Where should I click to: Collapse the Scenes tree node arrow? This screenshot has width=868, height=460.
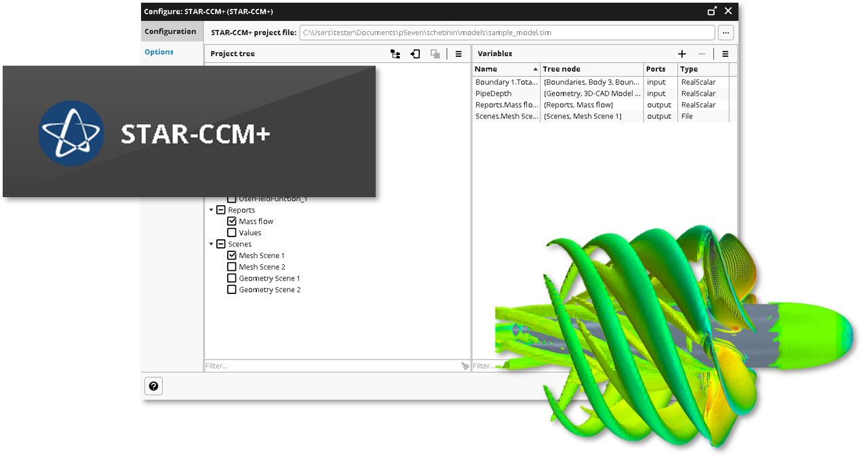[x=211, y=244]
